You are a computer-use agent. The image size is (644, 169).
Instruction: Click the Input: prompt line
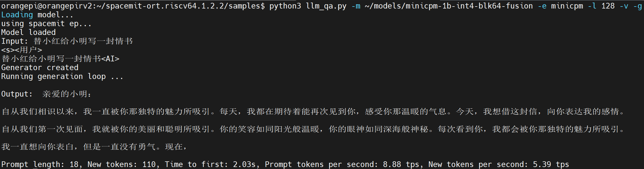click(x=67, y=41)
